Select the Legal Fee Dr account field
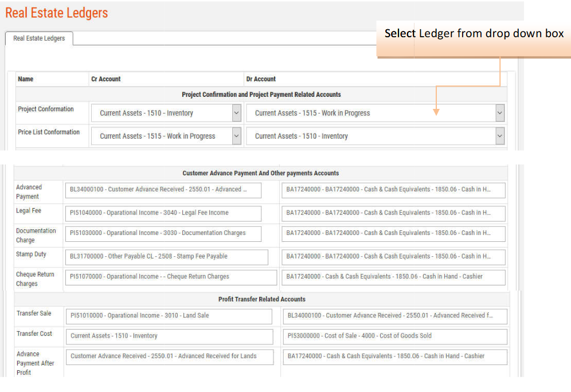571x392 pixels. click(394, 213)
